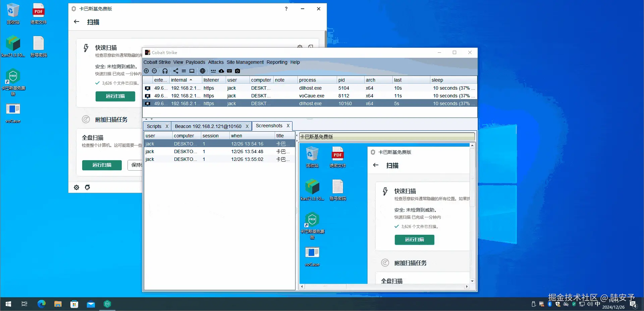Go back with the arrow beside 扫描 title
The width and height of the screenshot is (644, 311).
point(76,22)
